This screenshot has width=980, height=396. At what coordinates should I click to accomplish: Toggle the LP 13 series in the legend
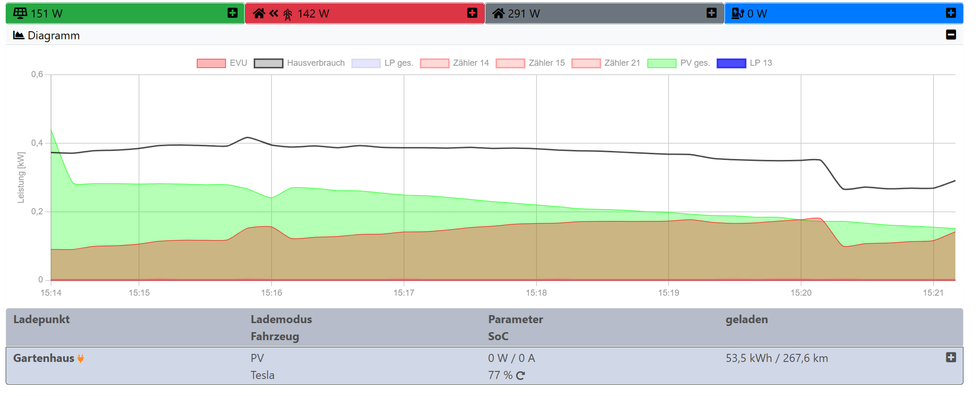pos(744,63)
